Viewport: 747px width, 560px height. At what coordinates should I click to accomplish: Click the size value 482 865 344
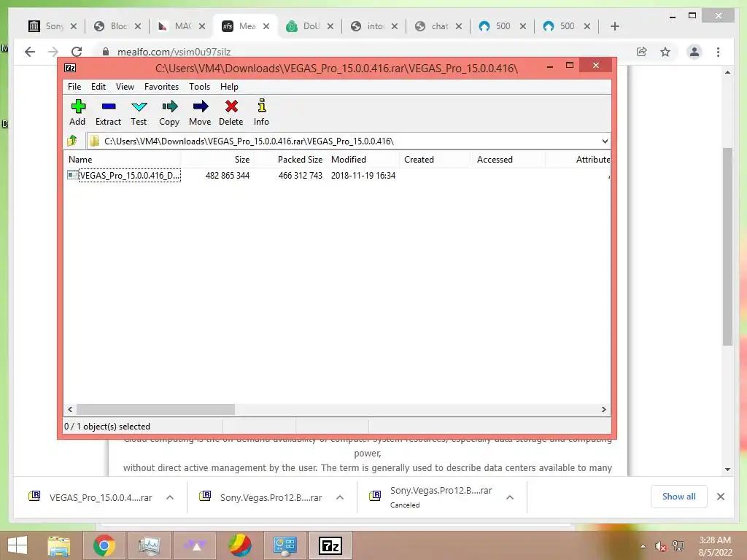[x=228, y=175]
